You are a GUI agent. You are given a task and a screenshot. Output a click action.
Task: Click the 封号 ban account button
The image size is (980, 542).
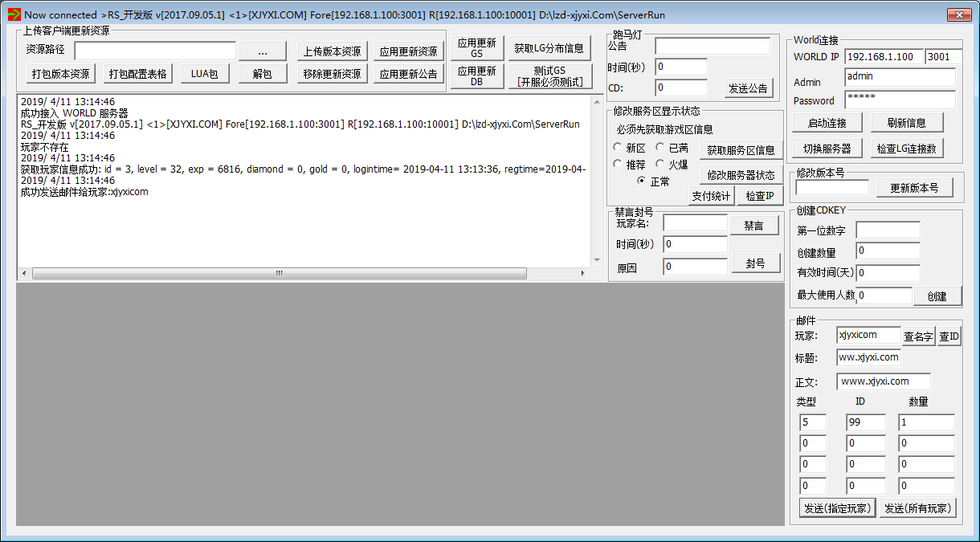pyautogui.click(x=754, y=263)
